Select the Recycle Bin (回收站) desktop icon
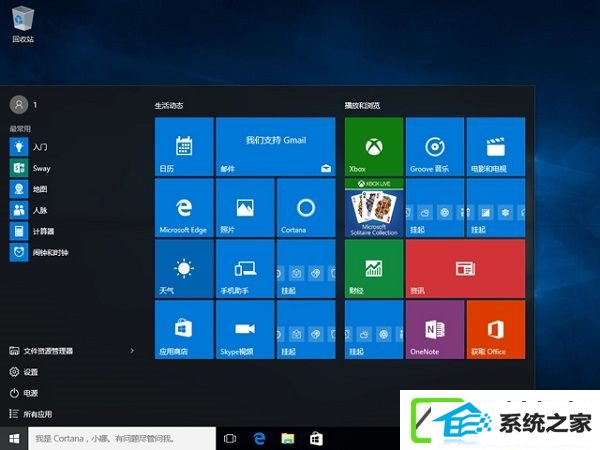Image resolution: width=600 pixels, height=450 pixels. tap(23, 24)
